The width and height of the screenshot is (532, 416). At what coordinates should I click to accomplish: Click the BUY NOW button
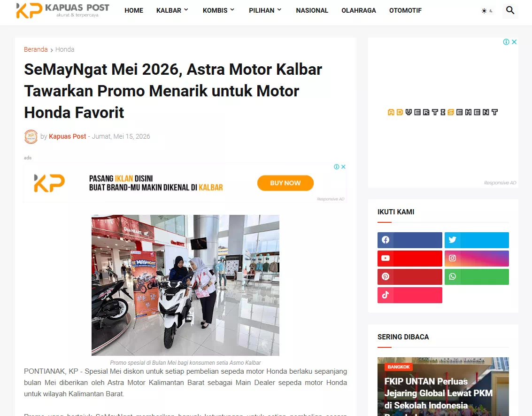(285, 183)
